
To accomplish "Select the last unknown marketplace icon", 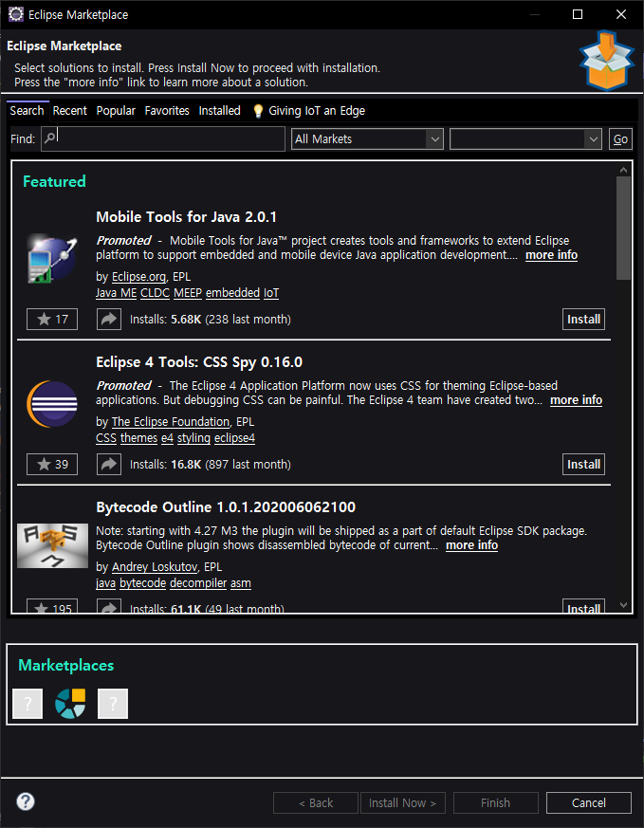I will click(x=113, y=704).
